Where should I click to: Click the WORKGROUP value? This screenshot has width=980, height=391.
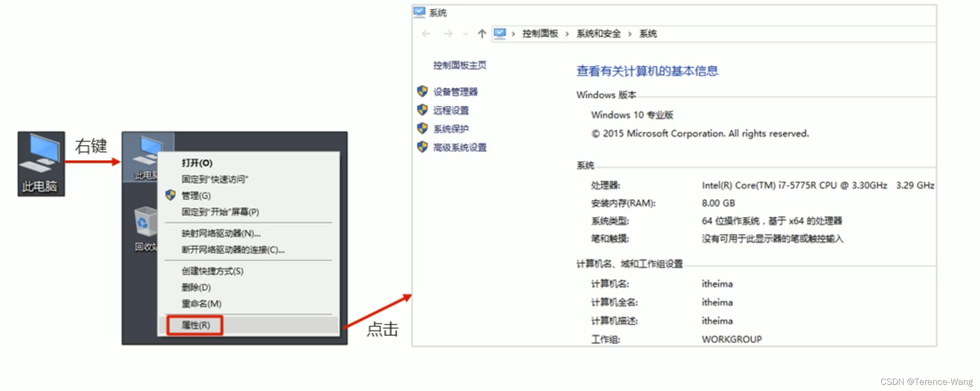click(732, 339)
